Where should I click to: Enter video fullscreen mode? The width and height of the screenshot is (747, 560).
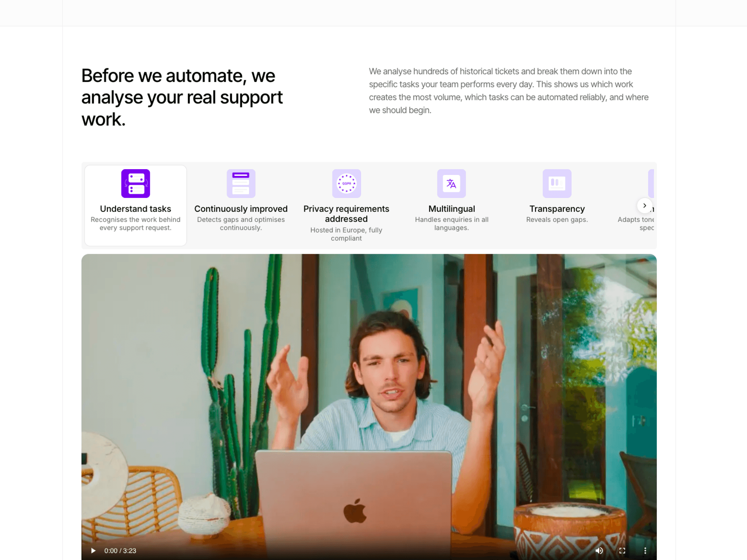point(622,551)
